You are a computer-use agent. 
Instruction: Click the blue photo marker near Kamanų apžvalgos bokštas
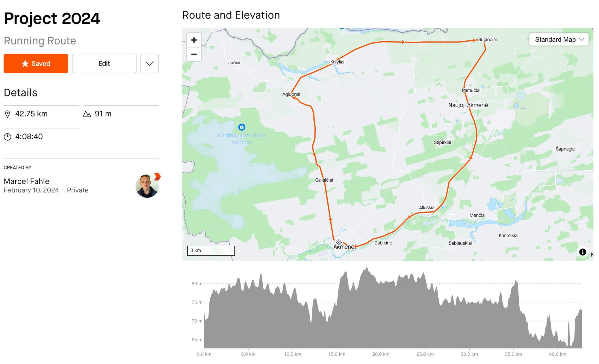coord(242,126)
